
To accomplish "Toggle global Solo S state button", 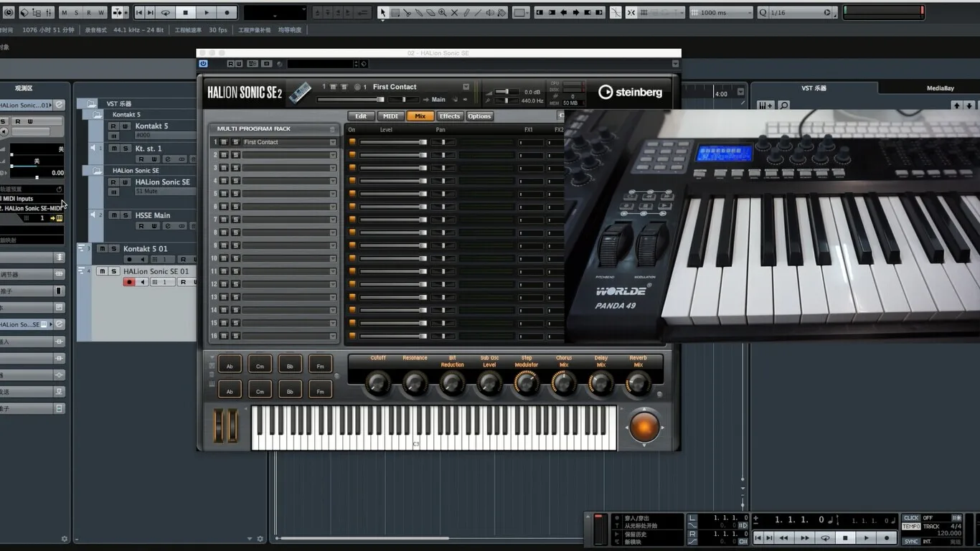I will point(77,12).
